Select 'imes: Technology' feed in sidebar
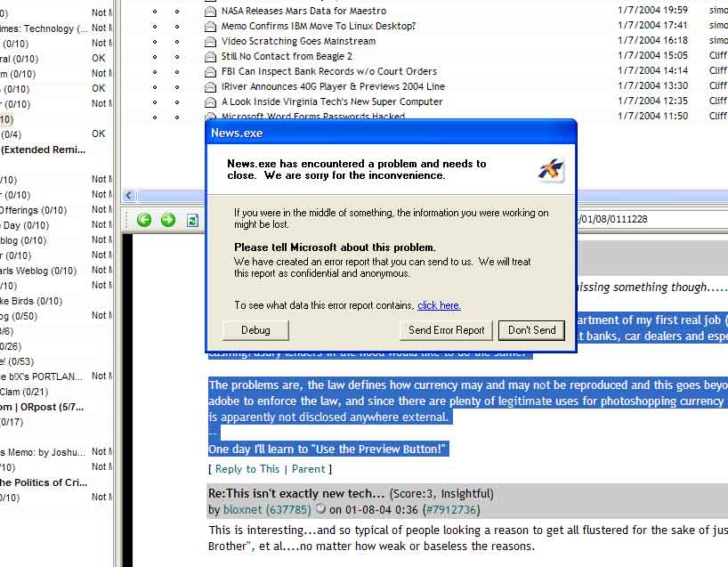This screenshot has width=728, height=567. click(x=44, y=28)
